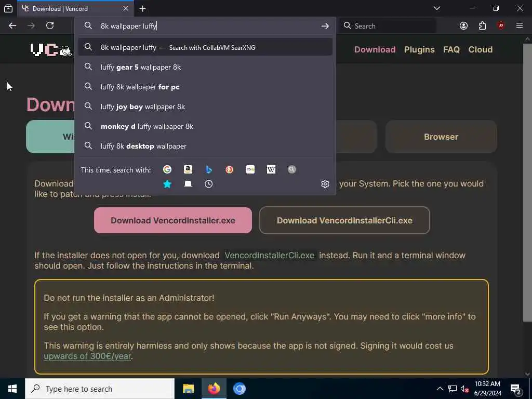Viewport: 532px width, 399px height.
Task: Choose suggestion 'luffy 8k desktop wallpaper'
Action: click(x=205, y=146)
